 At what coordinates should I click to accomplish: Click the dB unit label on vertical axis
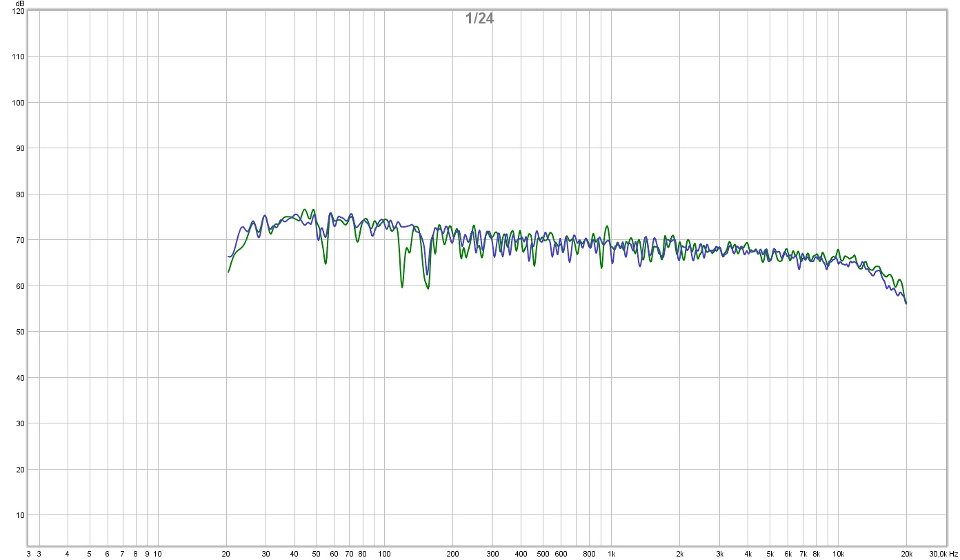[20, 3]
